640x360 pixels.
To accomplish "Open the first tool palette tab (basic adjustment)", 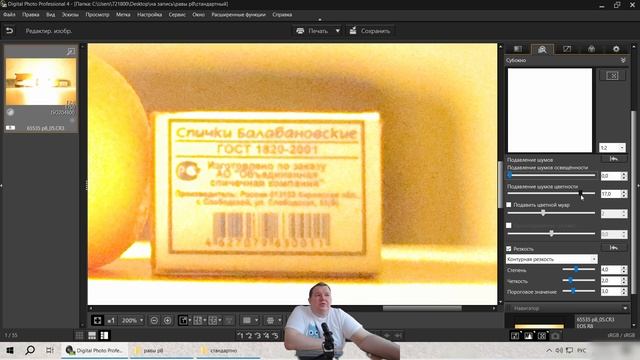I will pos(518,49).
